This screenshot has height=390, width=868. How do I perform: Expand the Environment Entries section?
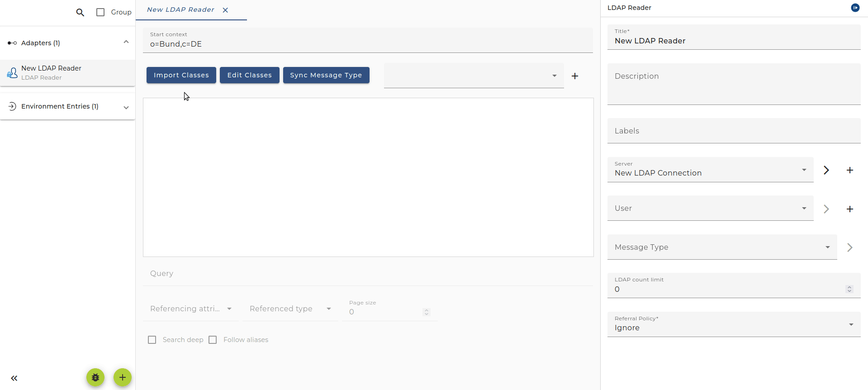126,107
